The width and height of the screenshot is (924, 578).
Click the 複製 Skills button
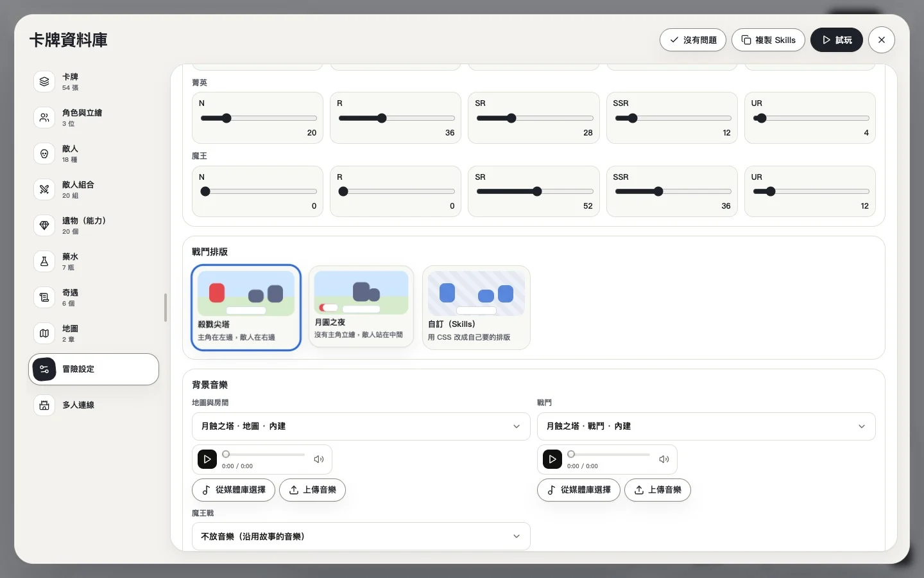[x=768, y=40]
